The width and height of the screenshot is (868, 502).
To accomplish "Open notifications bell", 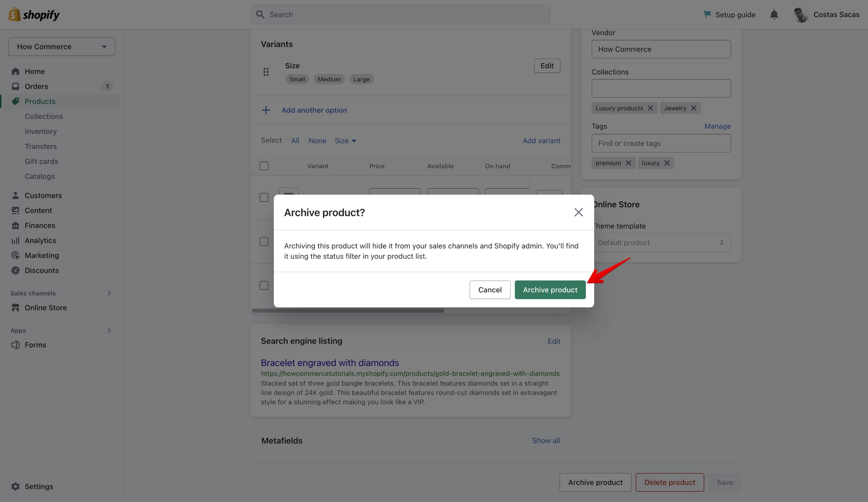I will pyautogui.click(x=774, y=14).
